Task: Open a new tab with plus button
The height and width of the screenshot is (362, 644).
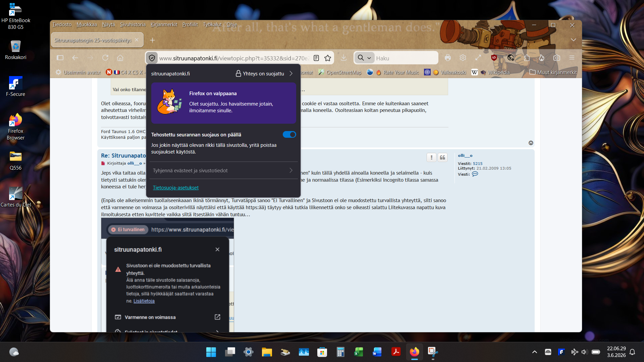Action: coord(152,40)
